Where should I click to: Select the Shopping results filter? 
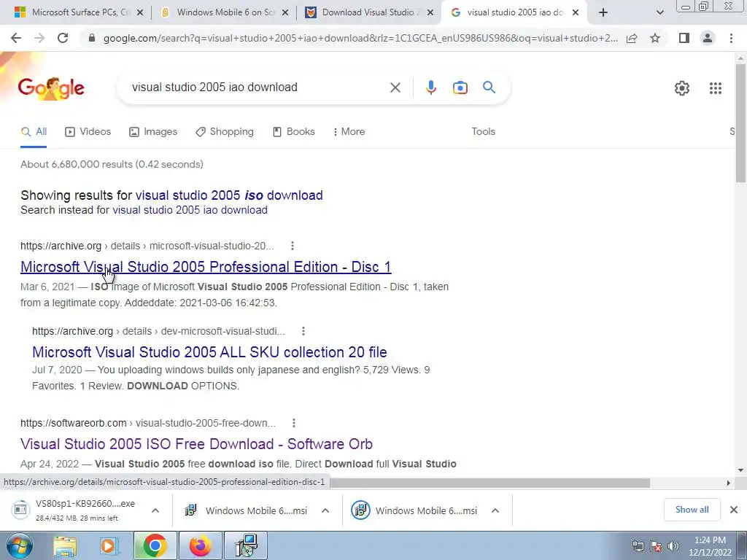[x=225, y=132]
